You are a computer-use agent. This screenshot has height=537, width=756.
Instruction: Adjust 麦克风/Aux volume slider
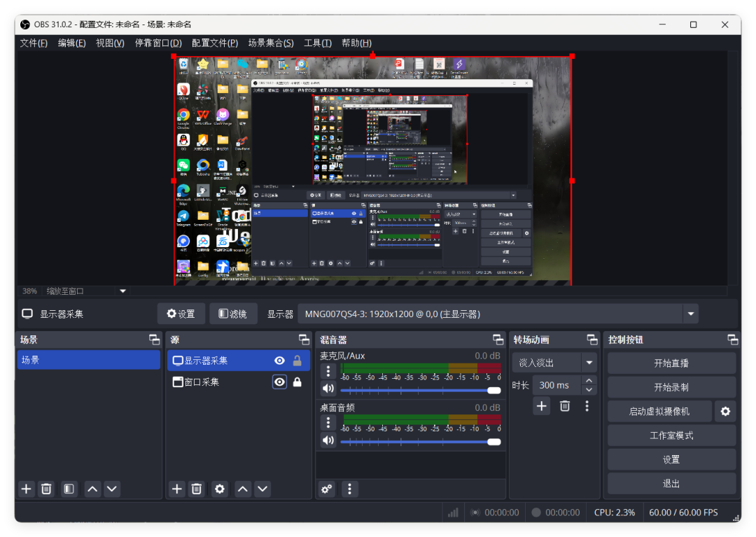421,390
